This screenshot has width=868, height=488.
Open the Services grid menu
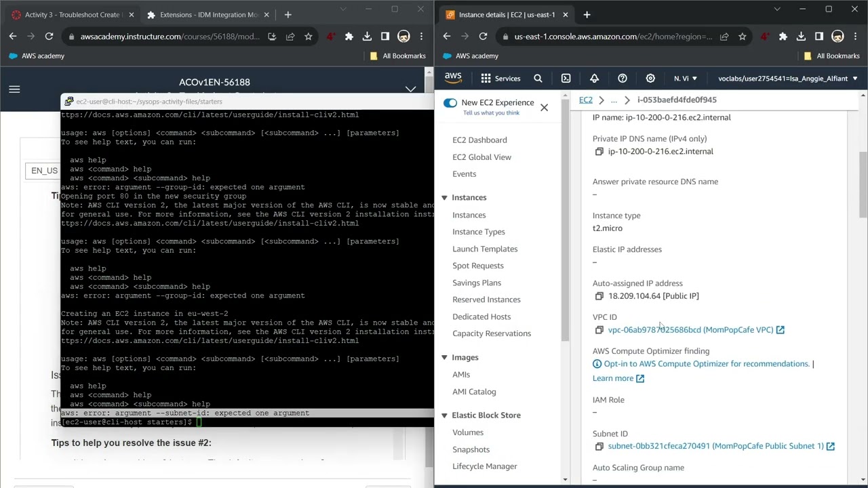click(500, 79)
